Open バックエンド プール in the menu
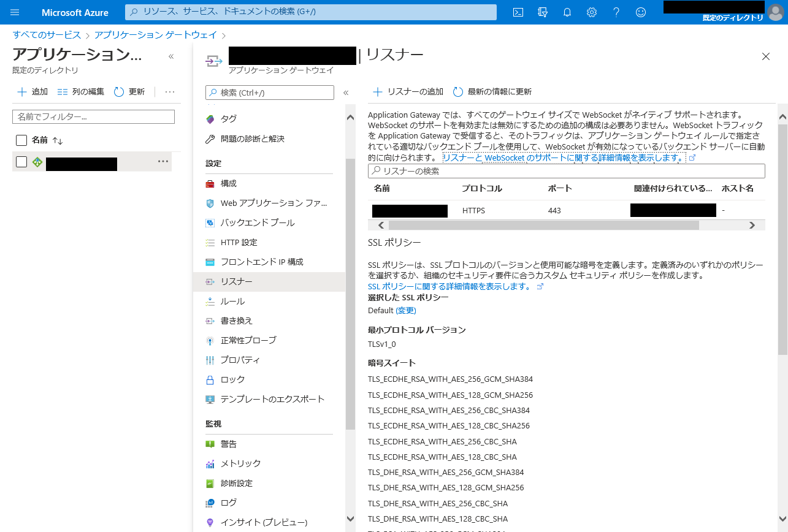Viewport: 788px width, 532px height. 257,222
